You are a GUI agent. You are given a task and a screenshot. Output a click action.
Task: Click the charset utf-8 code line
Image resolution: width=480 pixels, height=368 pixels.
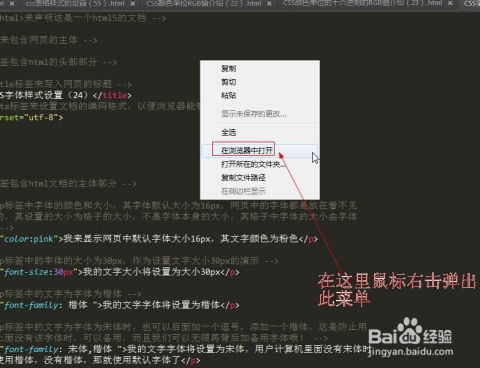31,117
